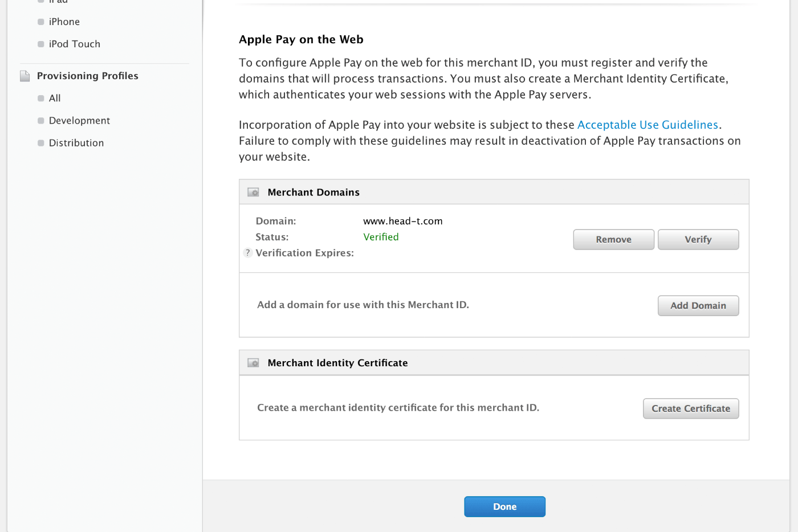Select the Provisioning Profiles section header
Screen dimensions: 798x532
pyautogui.click(x=87, y=76)
